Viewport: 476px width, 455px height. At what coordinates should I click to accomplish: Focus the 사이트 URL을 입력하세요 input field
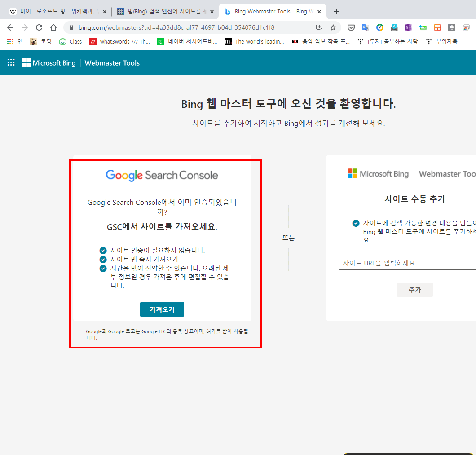[x=407, y=263]
